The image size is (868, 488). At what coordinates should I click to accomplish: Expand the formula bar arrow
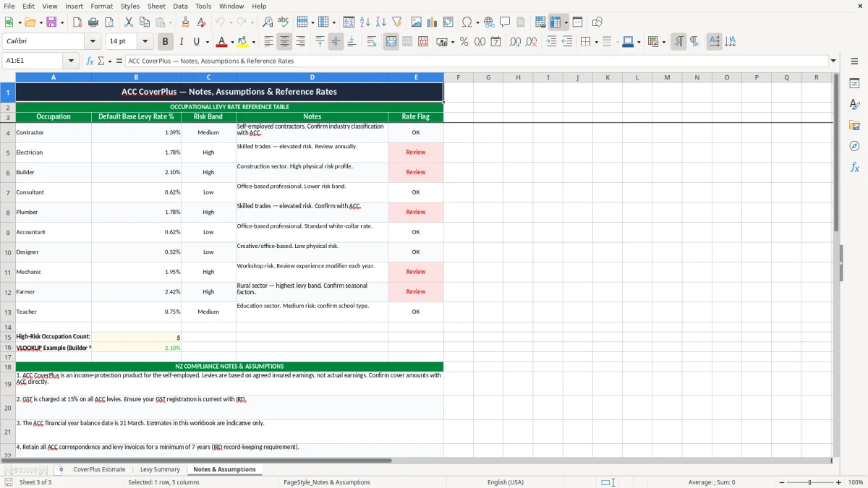coord(833,61)
